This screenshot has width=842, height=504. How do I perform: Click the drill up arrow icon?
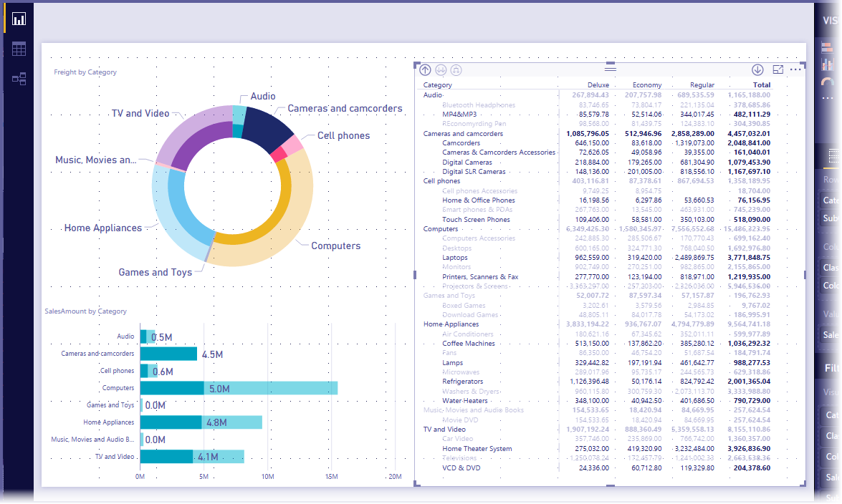click(425, 69)
